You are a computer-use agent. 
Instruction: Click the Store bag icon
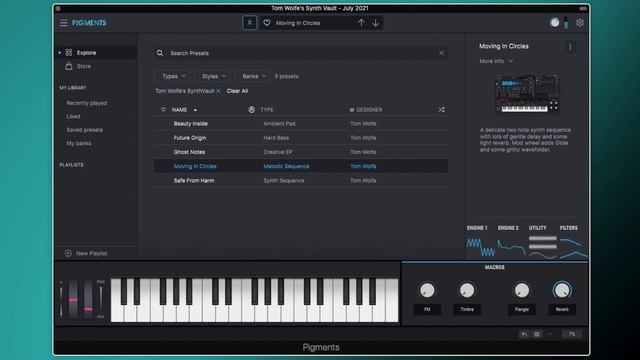69,66
